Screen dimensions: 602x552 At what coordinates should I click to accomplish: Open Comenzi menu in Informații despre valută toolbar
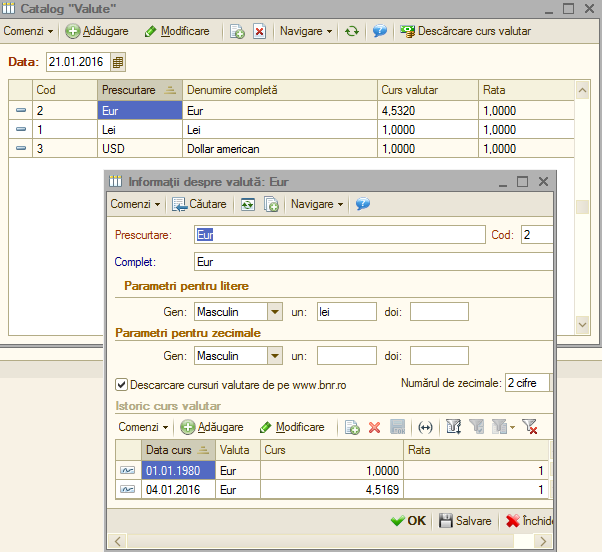click(135, 204)
